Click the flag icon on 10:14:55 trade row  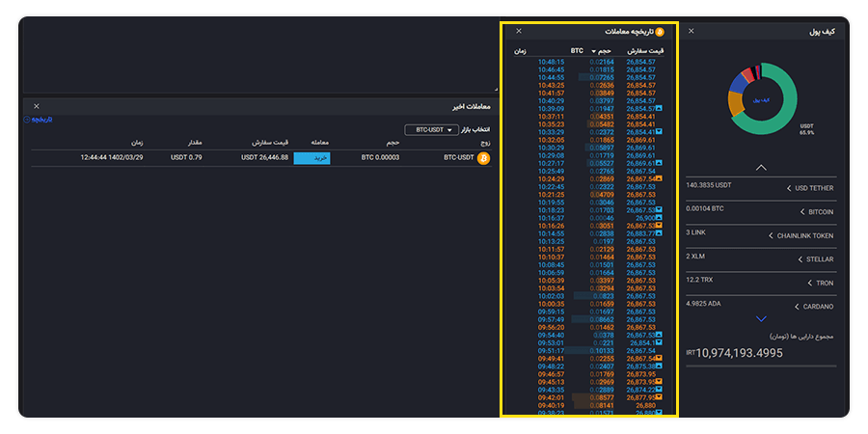click(660, 233)
